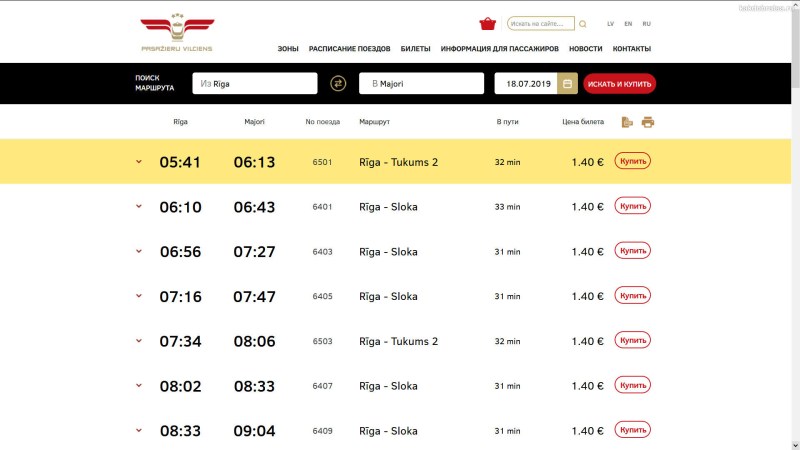Go to Информация для пассажиров

tap(499, 49)
